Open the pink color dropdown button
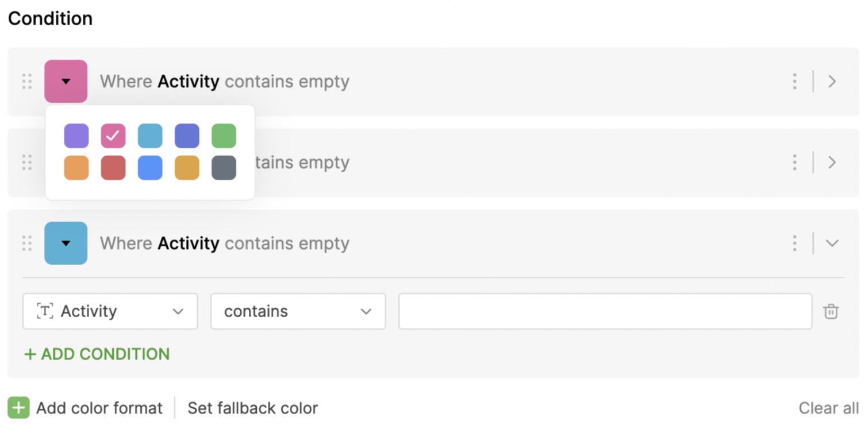The height and width of the screenshot is (433, 868). coord(66,82)
